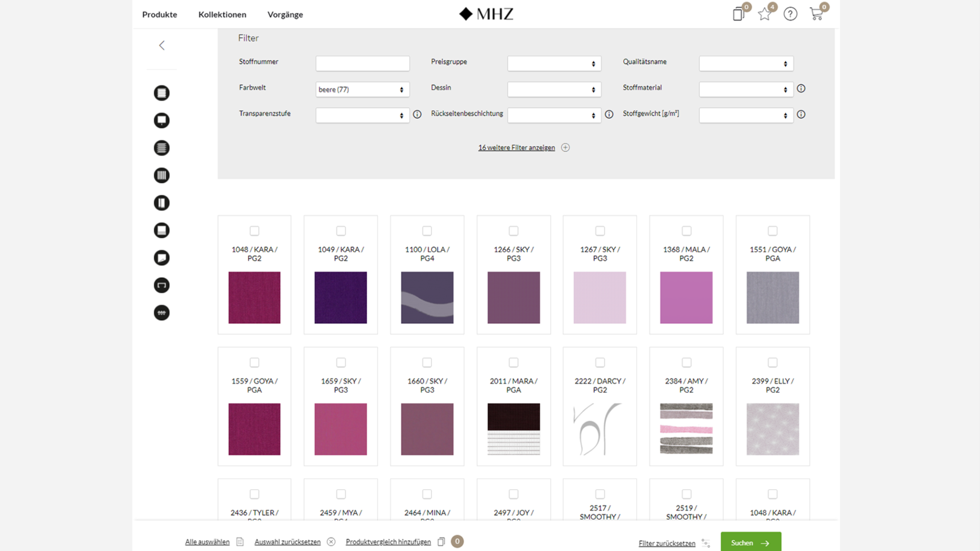980x551 pixels.
Task: Tick checkbox for 1100 / LOLA fabric
Action: pyautogui.click(x=427, y=231)
